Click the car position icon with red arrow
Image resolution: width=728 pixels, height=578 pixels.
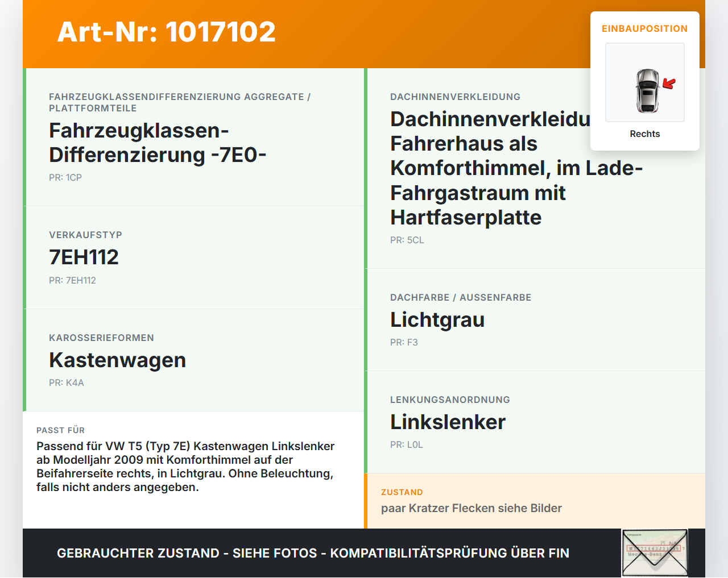coord(645,82)
